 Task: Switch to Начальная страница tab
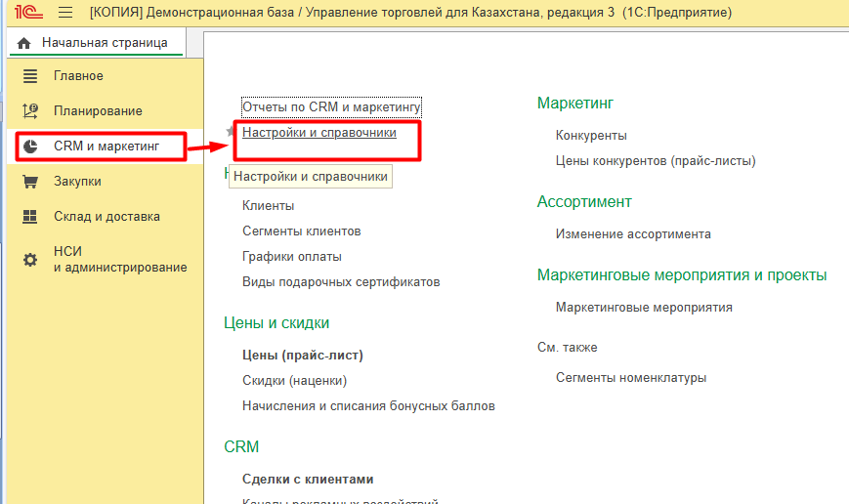[104, 43]
